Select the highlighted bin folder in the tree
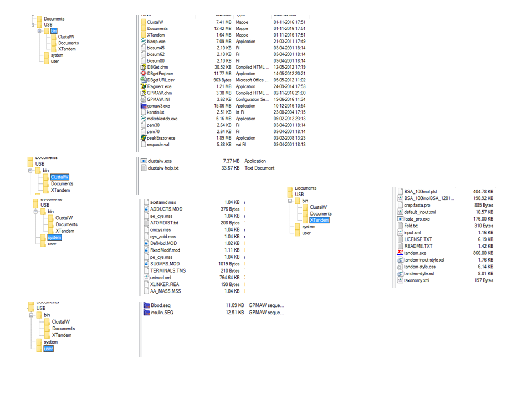 tap(54, 31)
